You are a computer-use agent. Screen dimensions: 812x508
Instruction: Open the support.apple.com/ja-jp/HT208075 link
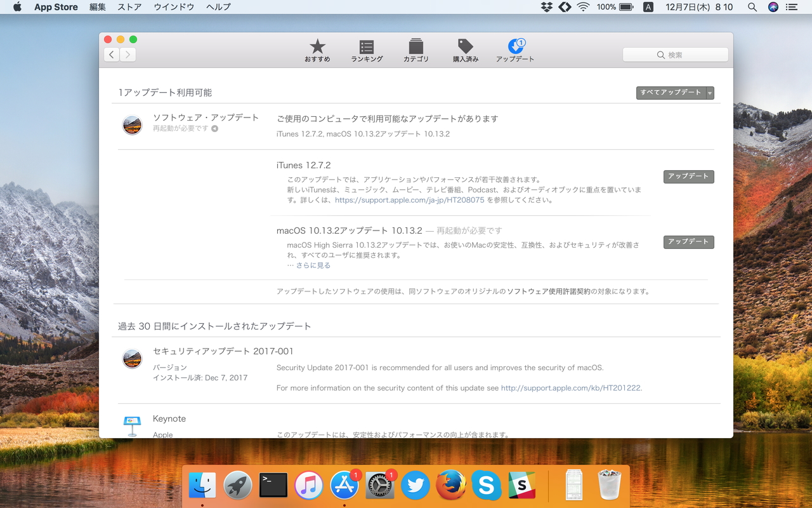coord(410,200)
